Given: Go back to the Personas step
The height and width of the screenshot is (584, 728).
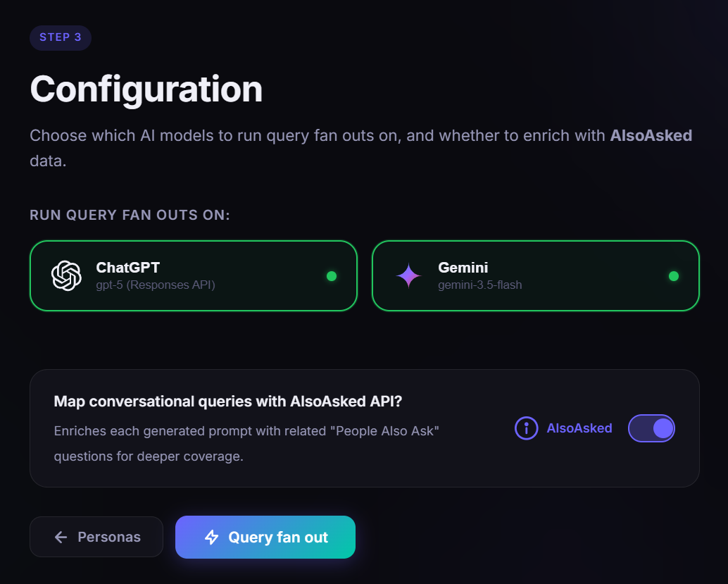Looking at the screenshot, I should click(96, 537).
